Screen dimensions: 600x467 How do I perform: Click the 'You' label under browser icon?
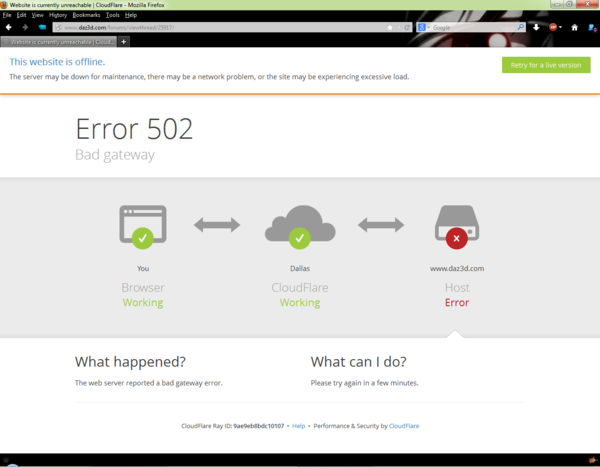pos(143,268)
